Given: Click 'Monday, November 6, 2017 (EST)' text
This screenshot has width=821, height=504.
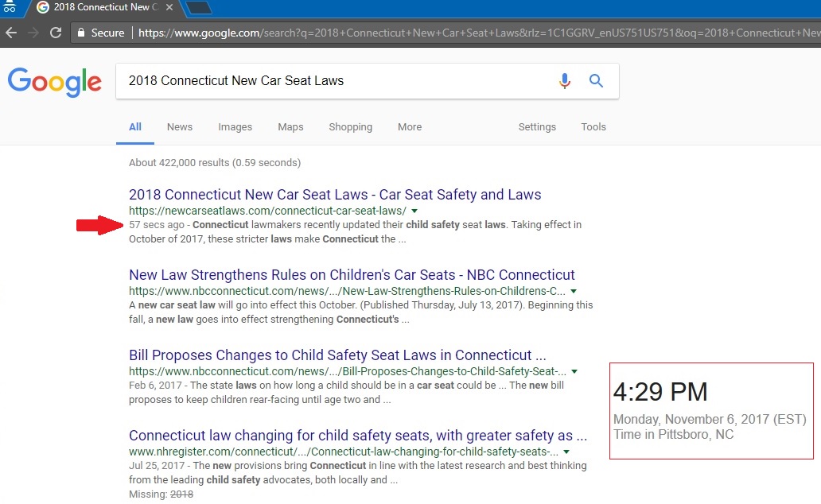Looking at the screenshot, I should [x=710, y=419].
